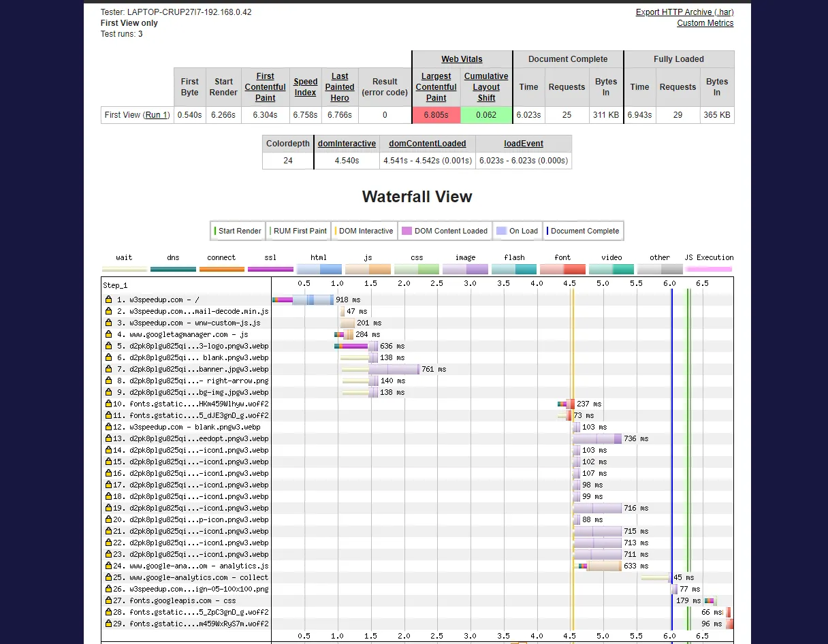Click the lock icon for request 10 woff2 font

click(108, 404)
